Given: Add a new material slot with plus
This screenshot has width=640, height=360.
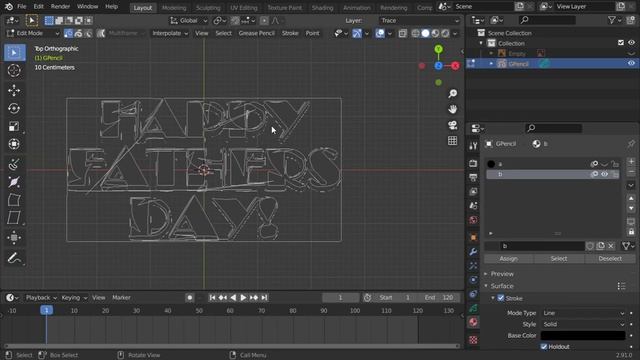Looking at the screenshot, I should (x=631, y=162).
